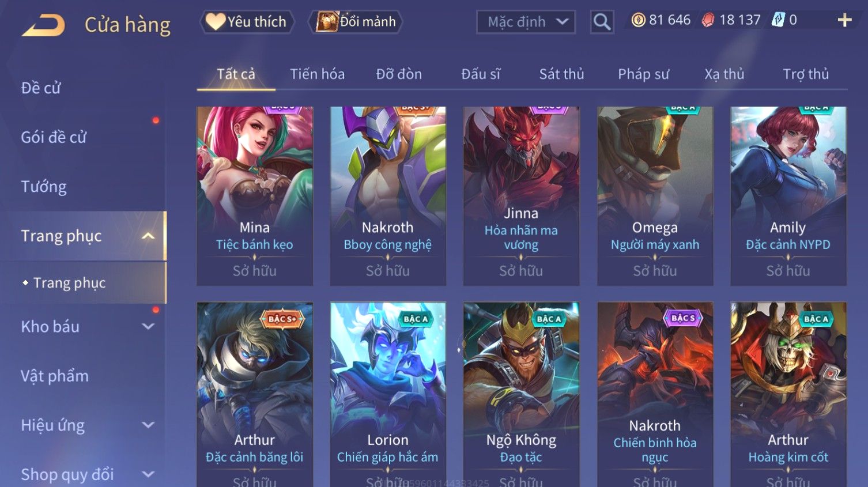
Task: Open Yêu thích heart favorites
Action: tap(247, 22)
